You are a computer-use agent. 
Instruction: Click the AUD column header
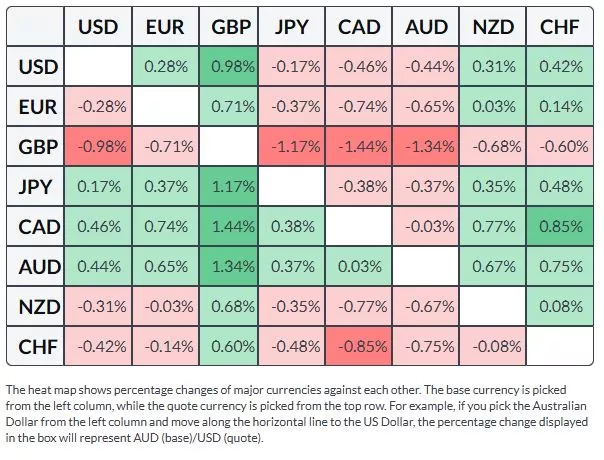point(427,27)
